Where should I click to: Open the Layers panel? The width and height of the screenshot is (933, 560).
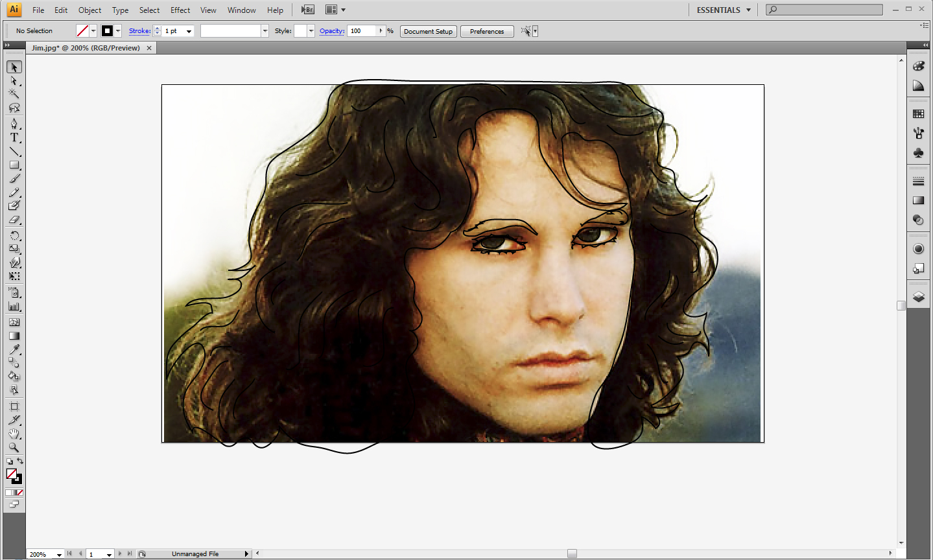tap(918, 297)
